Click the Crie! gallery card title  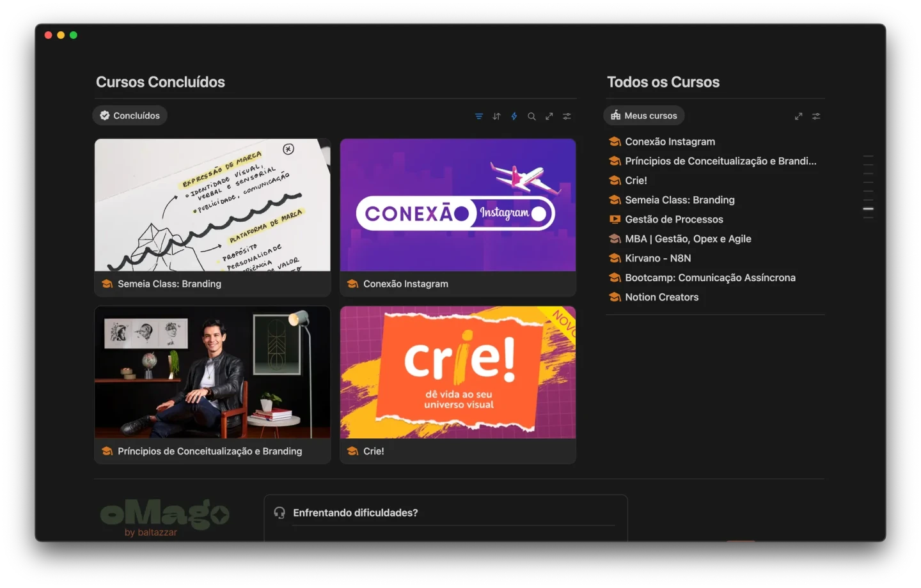(x=374, y=451)
